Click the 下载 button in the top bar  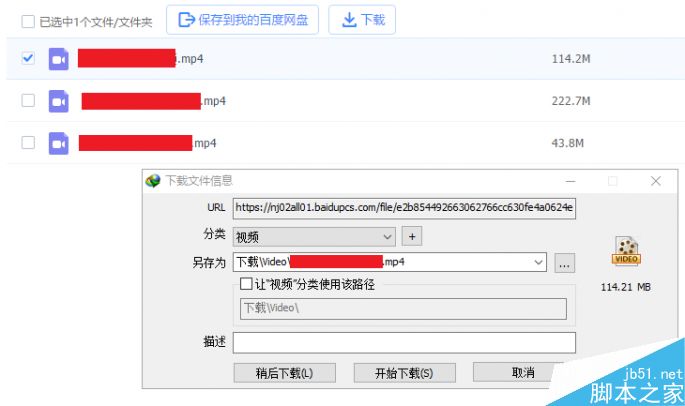(362, 20)
